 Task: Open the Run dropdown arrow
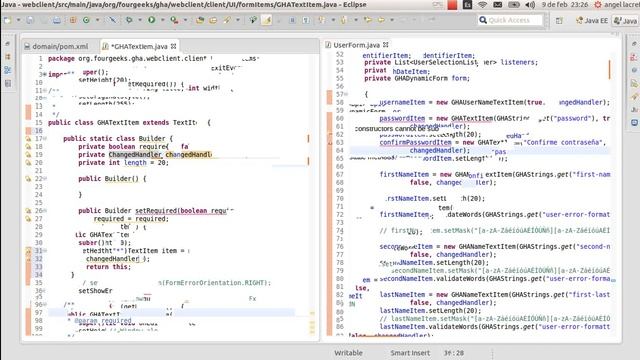click(x=162, y=20)
